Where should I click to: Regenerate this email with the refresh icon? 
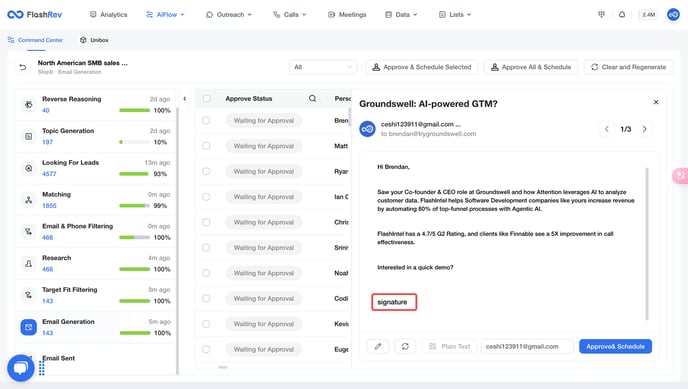coord(405,346)
